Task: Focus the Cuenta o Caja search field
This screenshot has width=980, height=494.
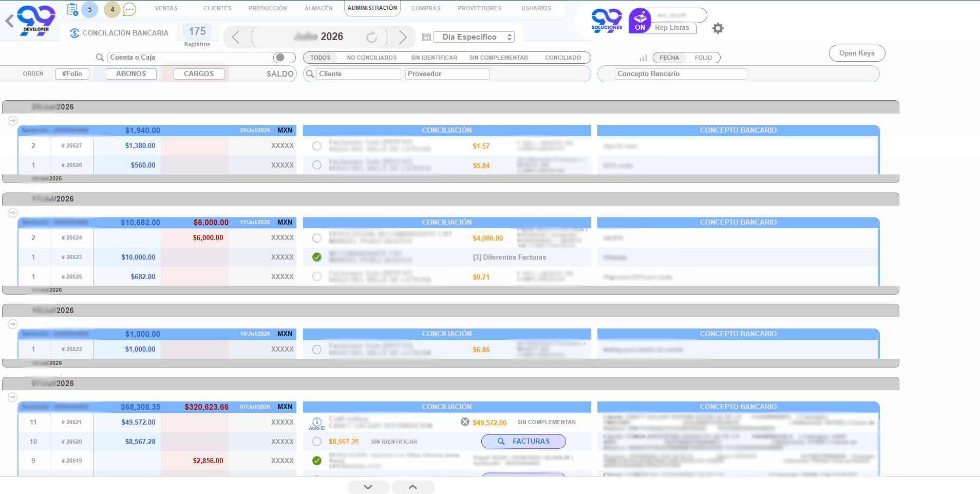Action: click(x=190, y=58)
